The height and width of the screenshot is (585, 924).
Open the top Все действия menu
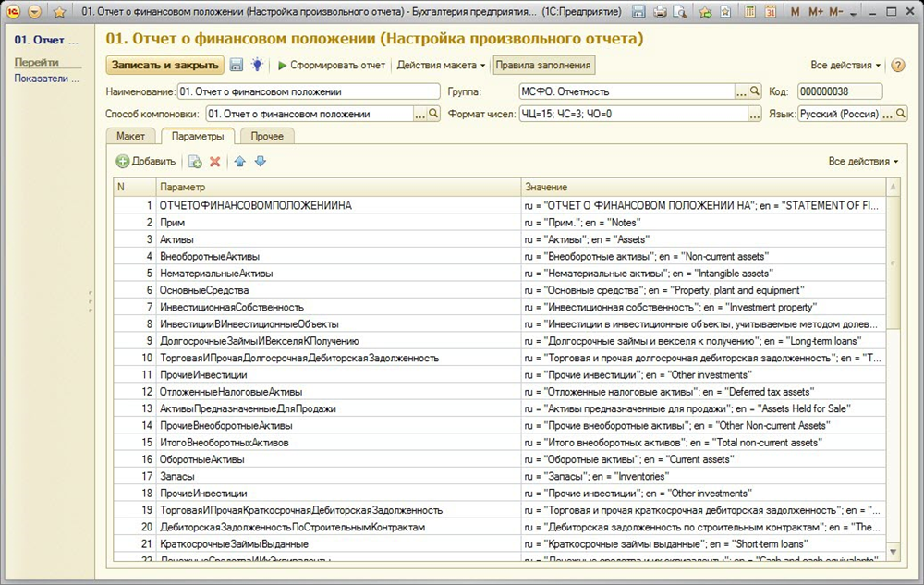pyautogui.click(x=845, y=66)
